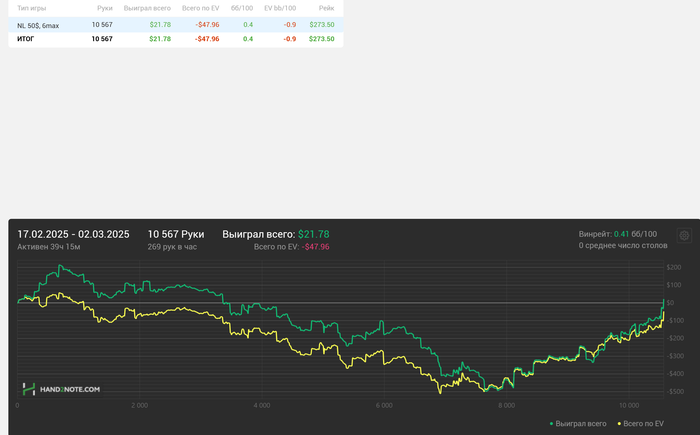The width and height of the screenshot is (700, 435).
Task: Sort table by 'Руки' column header
Action: point(104,8)
